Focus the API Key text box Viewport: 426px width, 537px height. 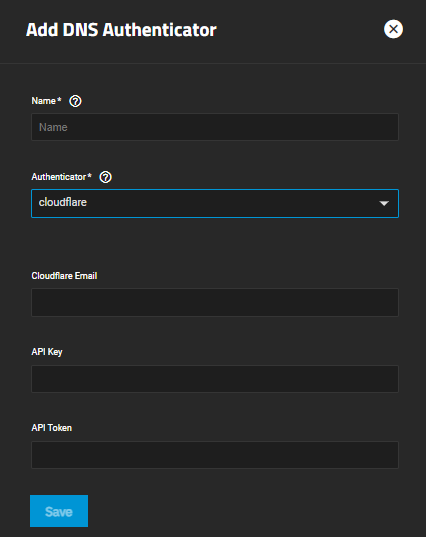click(x=215, y=379)
